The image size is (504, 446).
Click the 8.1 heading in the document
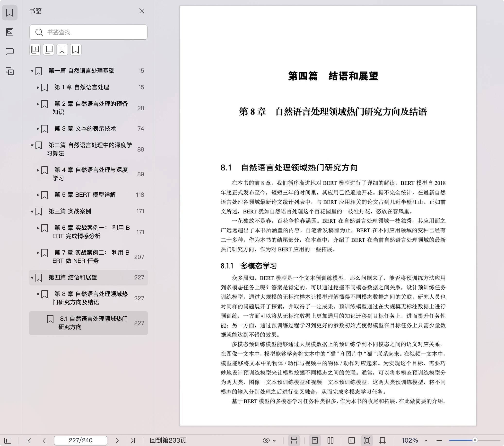click(x=289, y=168)
